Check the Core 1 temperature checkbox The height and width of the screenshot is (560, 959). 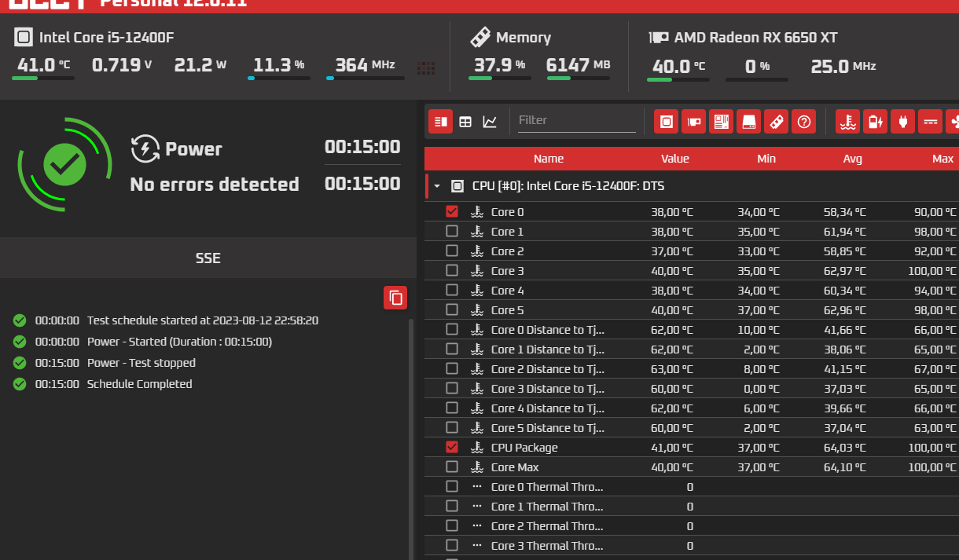pos(452,231)
